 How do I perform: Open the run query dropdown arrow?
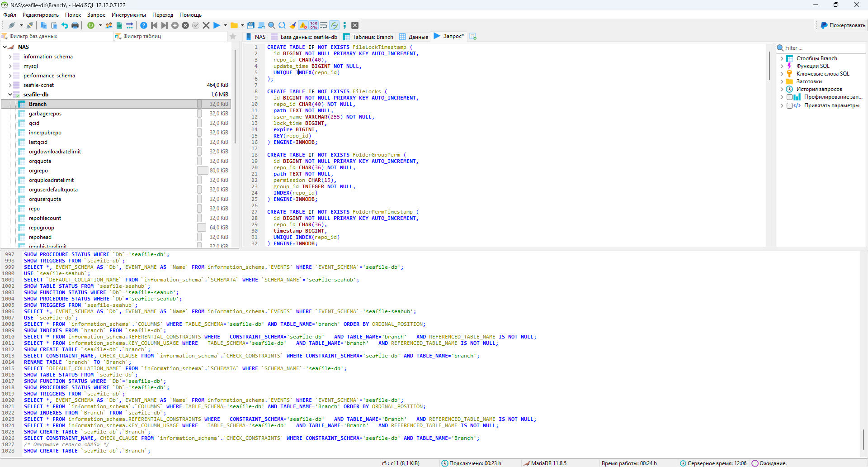(x=225, y=25)
